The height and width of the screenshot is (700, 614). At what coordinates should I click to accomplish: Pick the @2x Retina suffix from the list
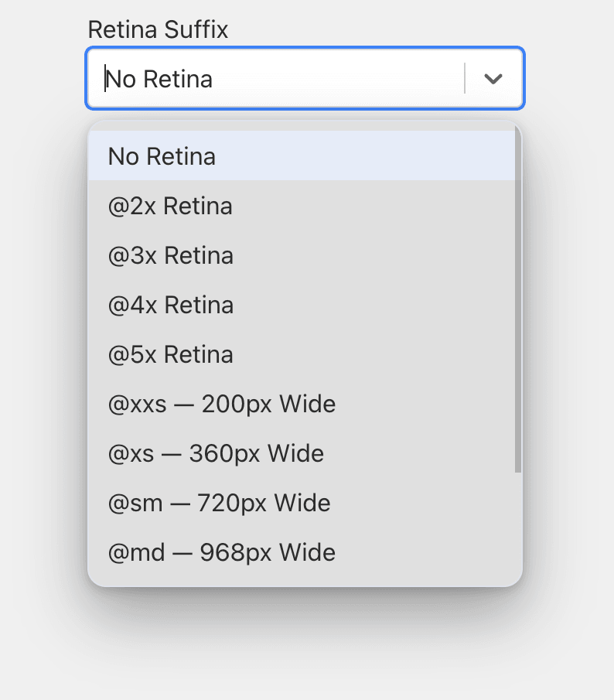(x=170, y=206)
